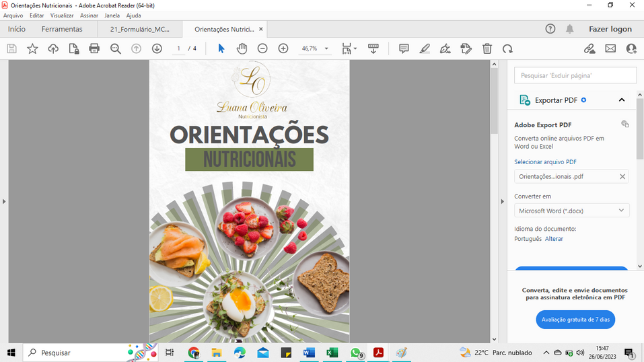Add a comment note
Image resolution: width=644 pixels, height=362 pixels.
404,48
